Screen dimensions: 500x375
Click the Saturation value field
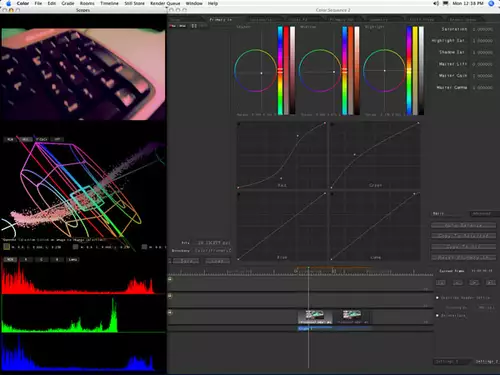click(482, 29)
